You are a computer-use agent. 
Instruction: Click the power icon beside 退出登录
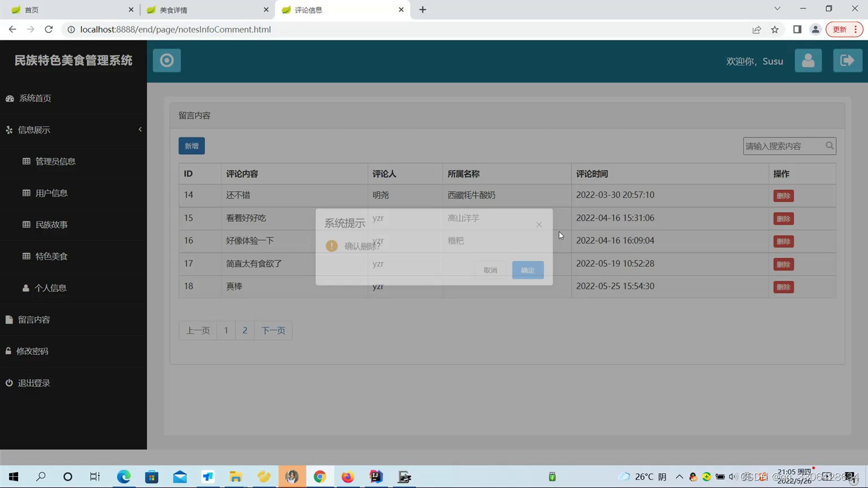[x=8, y=382]
